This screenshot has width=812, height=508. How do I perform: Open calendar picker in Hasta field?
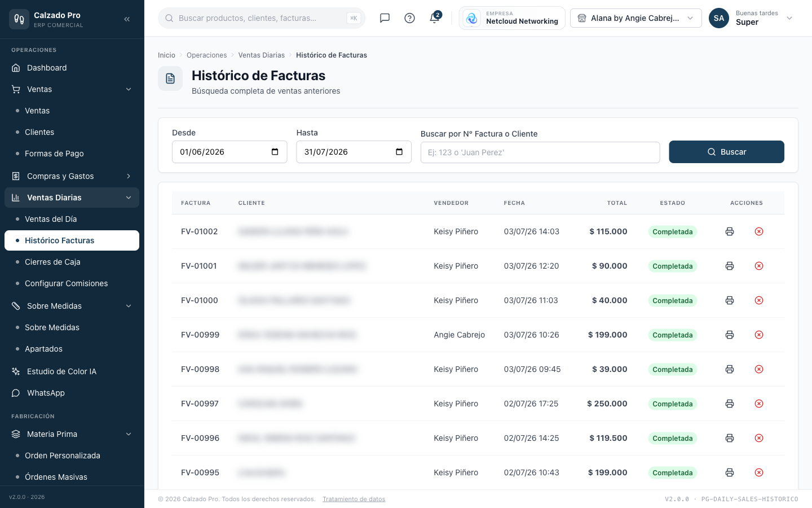click(x=399, y=152)
